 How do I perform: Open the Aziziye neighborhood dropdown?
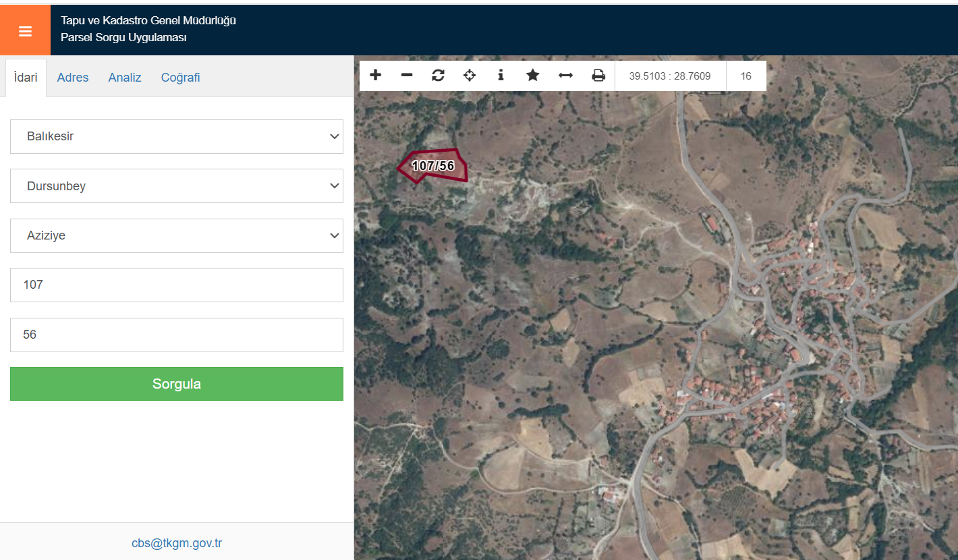tap(177, 235)
